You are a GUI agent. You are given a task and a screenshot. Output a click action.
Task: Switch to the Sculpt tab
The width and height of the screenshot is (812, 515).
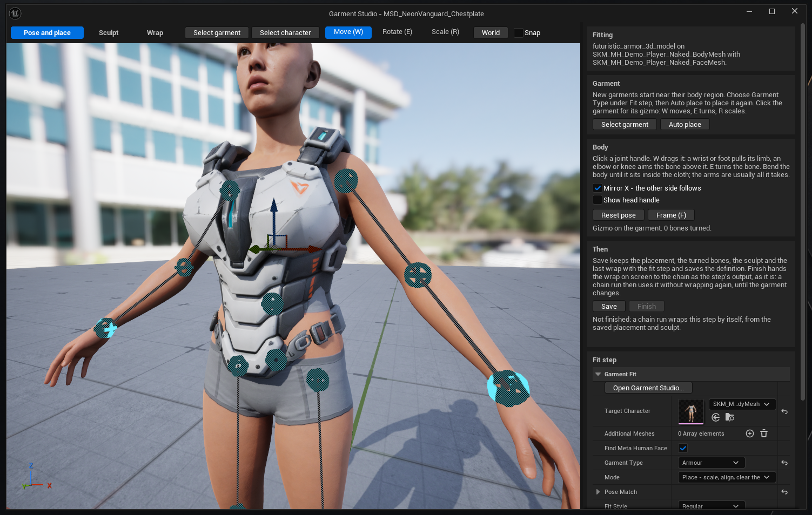(109, 33)
